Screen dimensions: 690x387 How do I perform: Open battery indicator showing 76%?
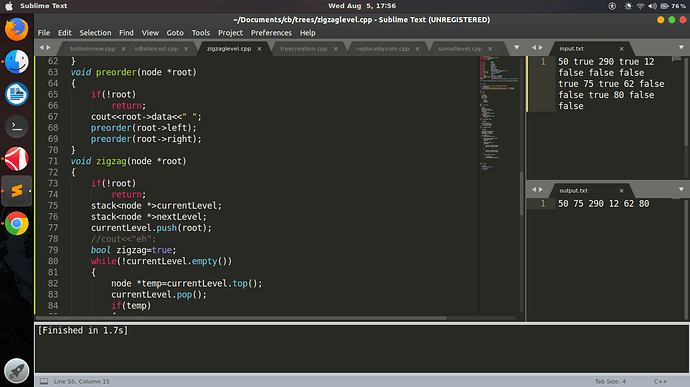(x=673, y=6)
